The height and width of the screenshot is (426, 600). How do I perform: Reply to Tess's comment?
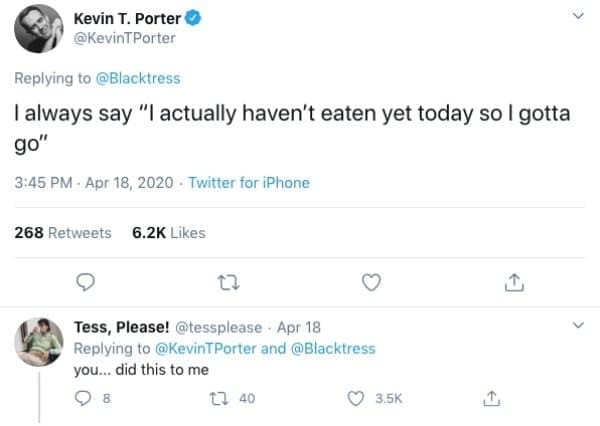[84, 398]
